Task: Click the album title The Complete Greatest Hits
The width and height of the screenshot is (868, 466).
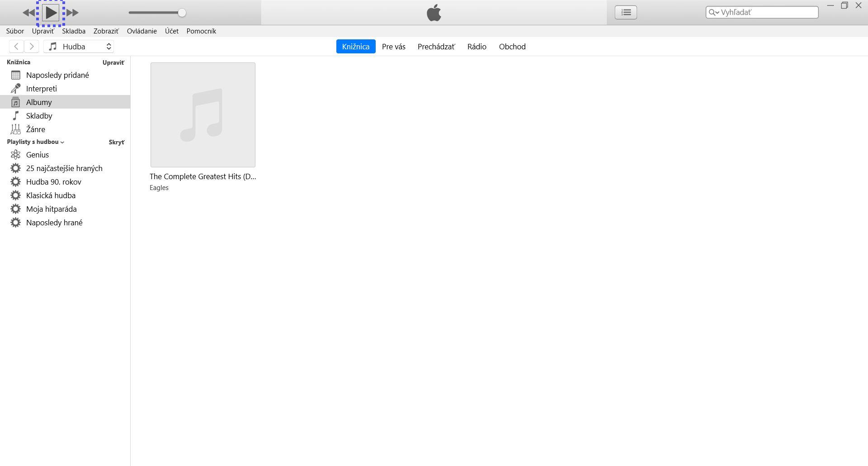Action: (x=203, y=176)
